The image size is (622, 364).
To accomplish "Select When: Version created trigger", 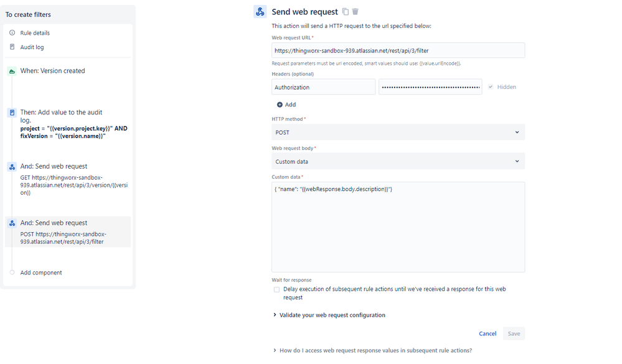I will 52,71.
